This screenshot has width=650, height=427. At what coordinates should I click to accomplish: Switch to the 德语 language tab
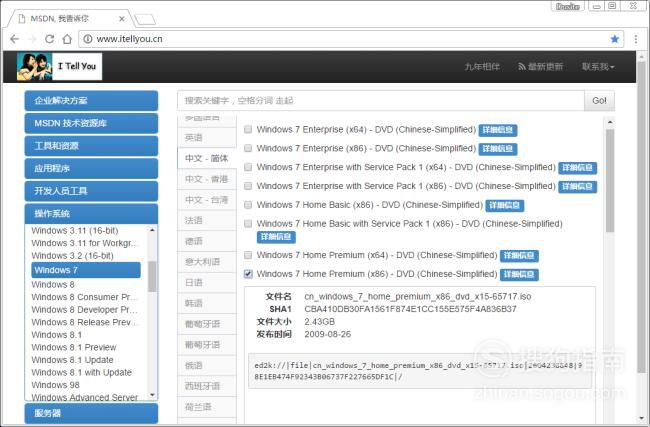207,241
